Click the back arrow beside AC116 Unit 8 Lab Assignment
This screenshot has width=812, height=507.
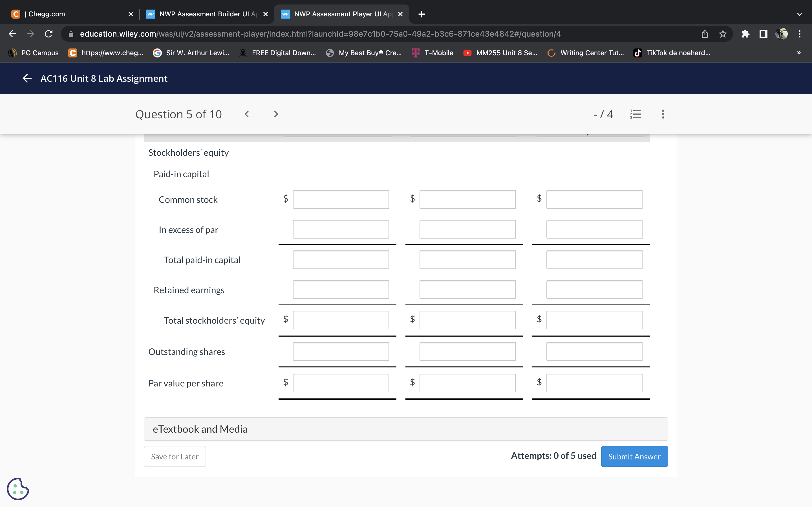coord(27,78)
